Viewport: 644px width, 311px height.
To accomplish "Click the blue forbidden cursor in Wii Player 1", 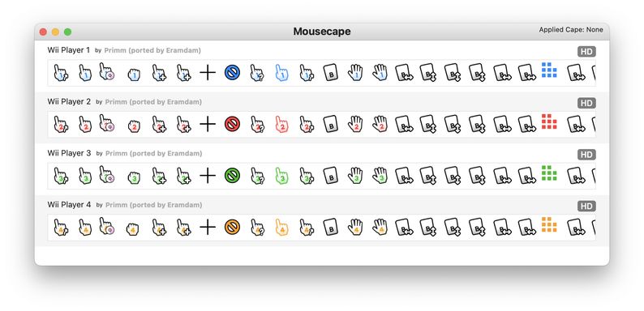I will pos(232,73).
